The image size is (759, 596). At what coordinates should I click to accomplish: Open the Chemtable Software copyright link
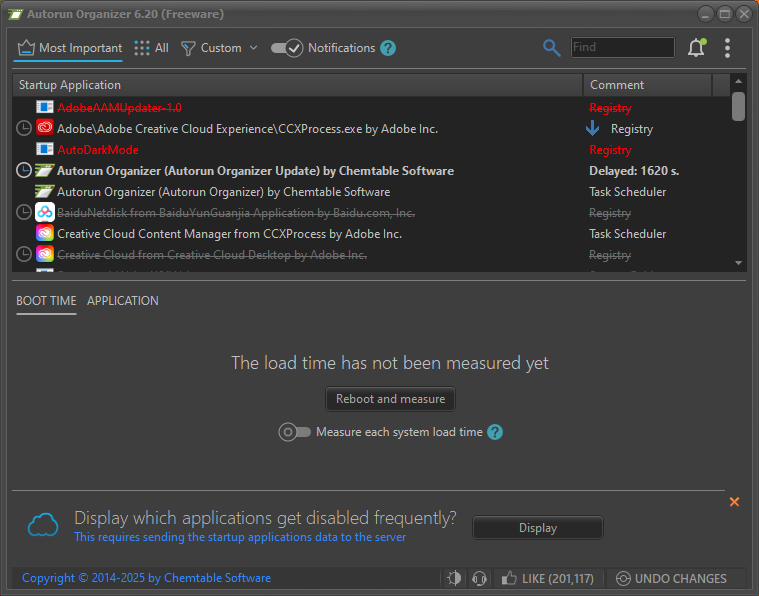tap(147, 578)
